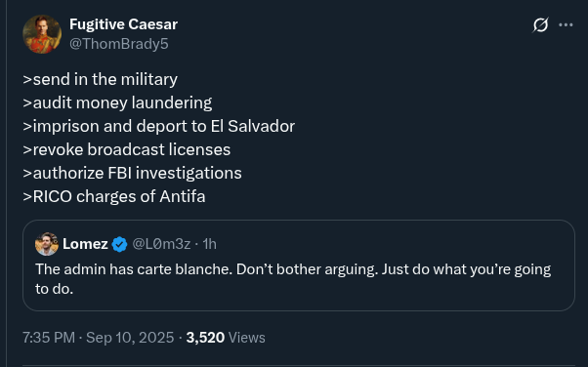Open the three-dot more options menu
The height and width of the screenshot is (367, 588).
pyautogui.click(x=566, y=25)
